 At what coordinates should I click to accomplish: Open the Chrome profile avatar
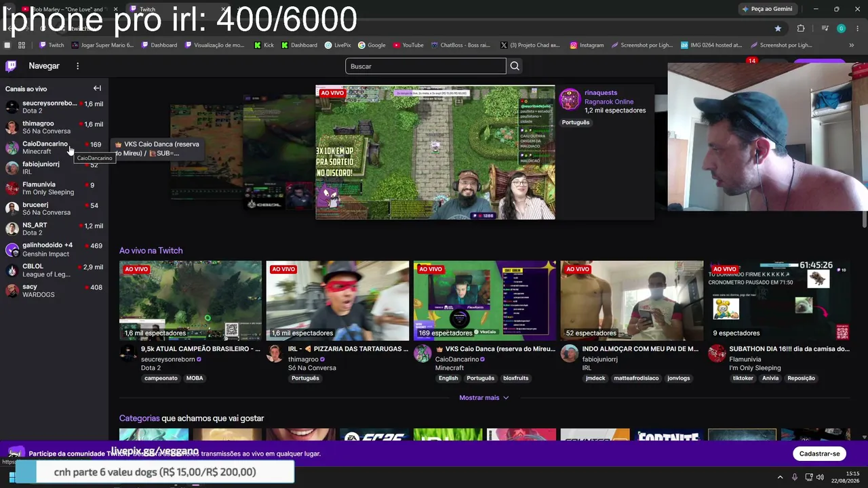pyautogui.click(x=841, y=28)
